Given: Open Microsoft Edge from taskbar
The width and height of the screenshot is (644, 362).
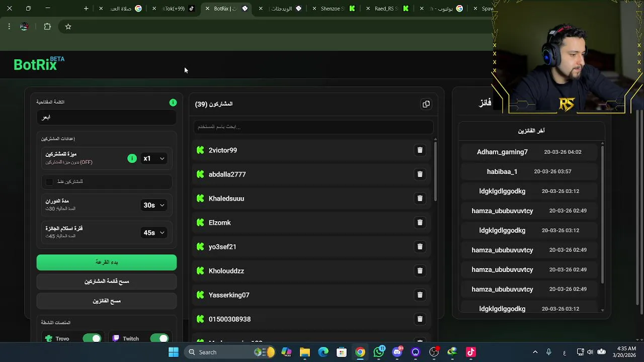Looking at the screenshot, I should pyautogui.click(x=323, y=352).
